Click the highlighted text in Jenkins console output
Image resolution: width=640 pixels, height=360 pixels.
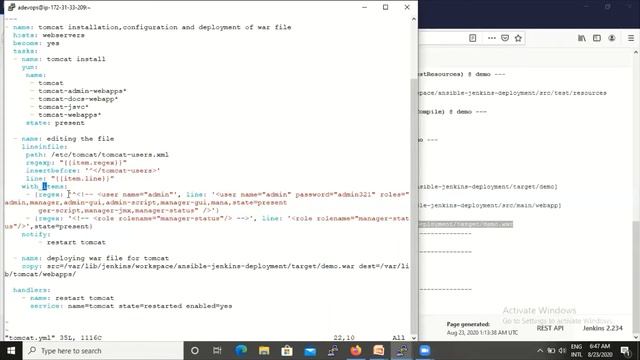465,224
